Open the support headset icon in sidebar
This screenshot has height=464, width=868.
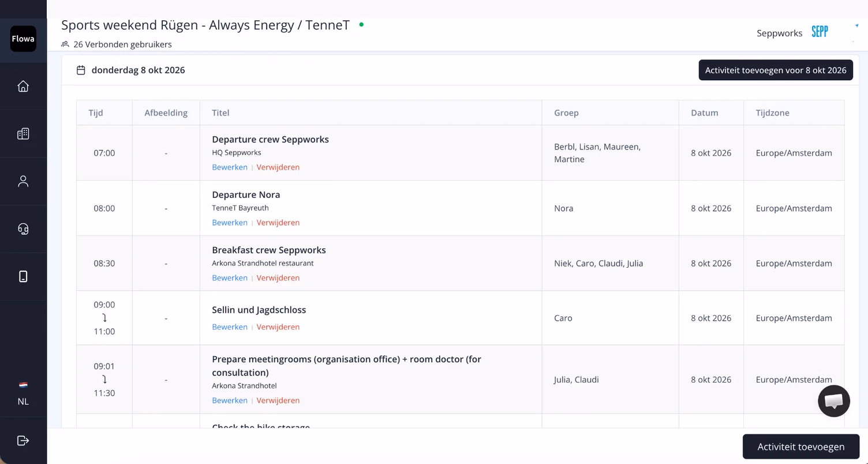pyautogui.click(x=23, y=229)
